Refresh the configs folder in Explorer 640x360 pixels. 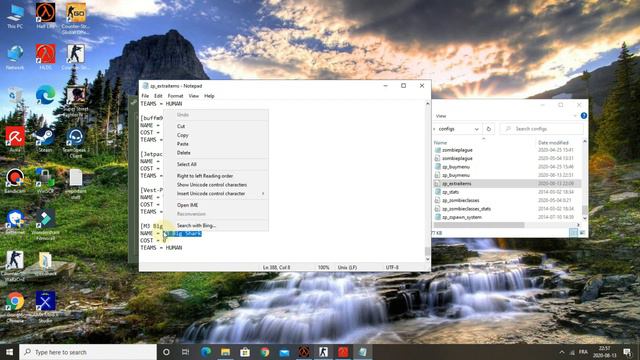click(x=489, y=129)
